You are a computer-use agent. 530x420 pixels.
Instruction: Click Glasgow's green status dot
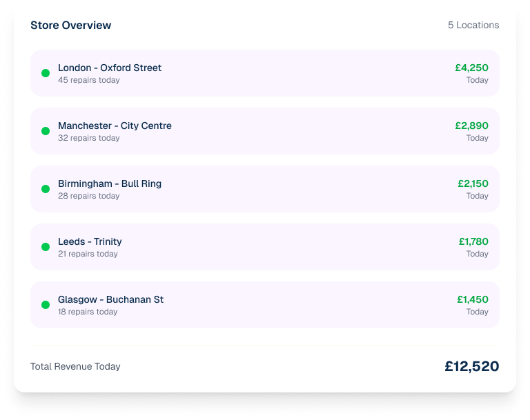tap(46, 305)
